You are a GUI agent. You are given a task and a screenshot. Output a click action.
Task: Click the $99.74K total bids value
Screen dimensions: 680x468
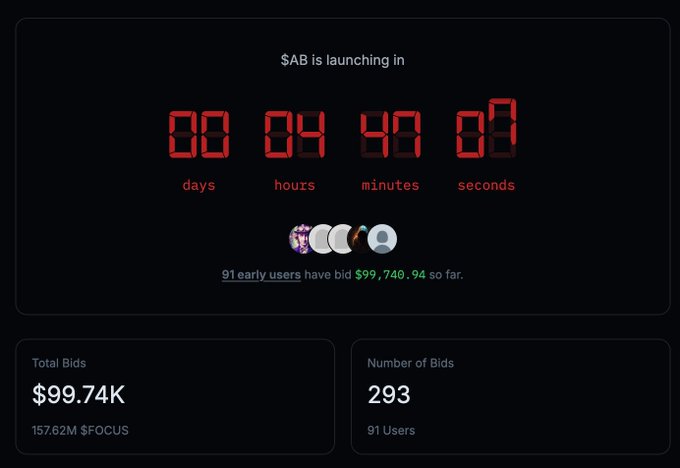[78, 395]
